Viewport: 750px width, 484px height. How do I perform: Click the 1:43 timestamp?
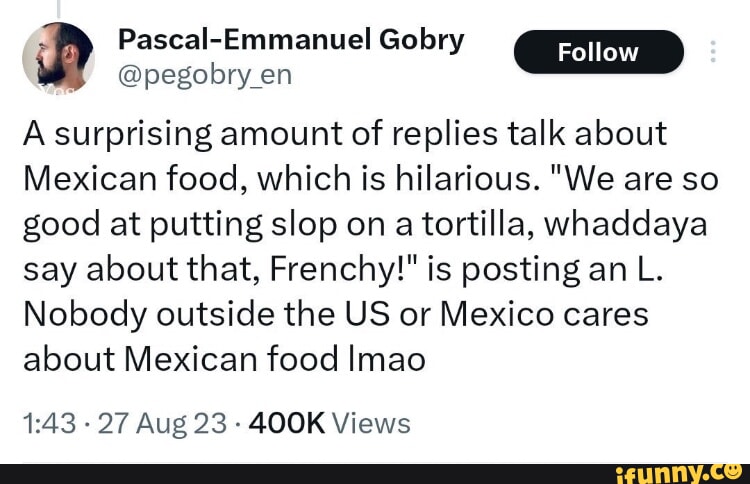[48, 423]
